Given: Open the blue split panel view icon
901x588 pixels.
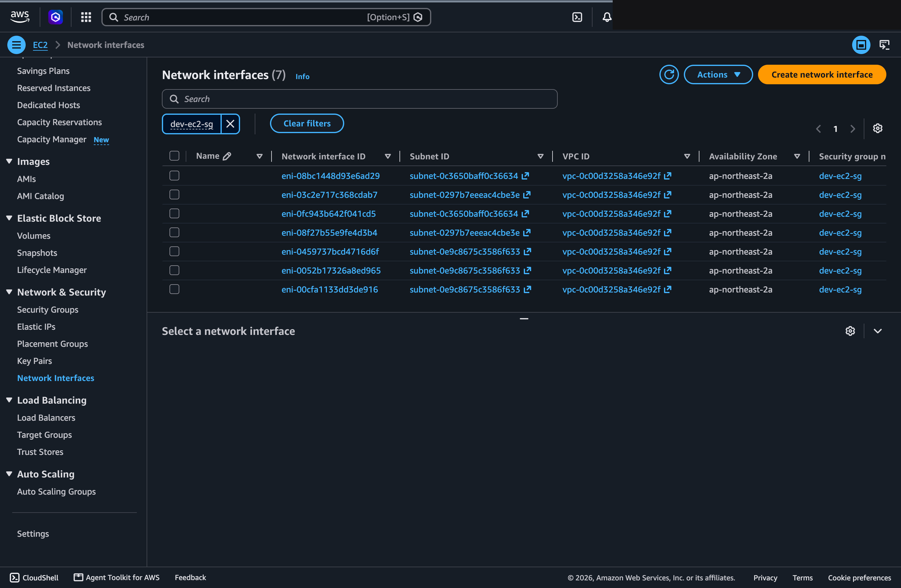Looking at the screenshot, I should (x=861, y=45).
